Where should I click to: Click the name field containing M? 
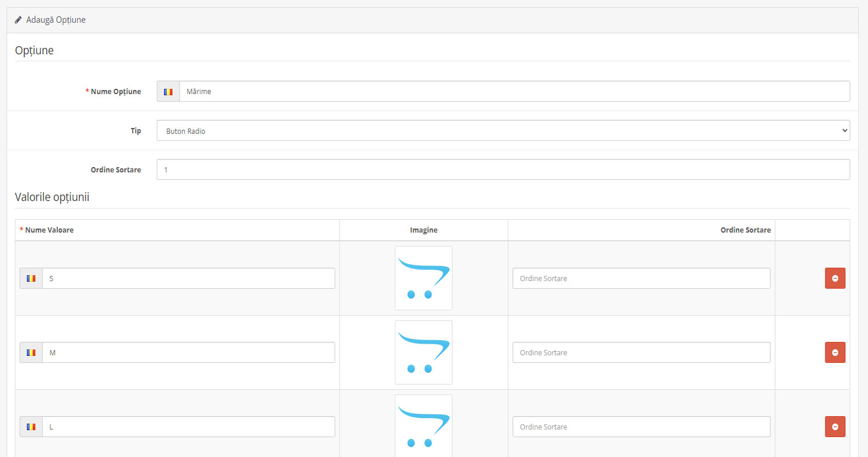188,352
